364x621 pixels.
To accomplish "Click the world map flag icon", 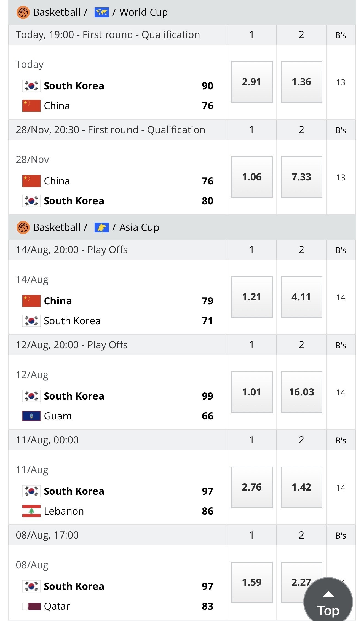I will coord(101,12).
